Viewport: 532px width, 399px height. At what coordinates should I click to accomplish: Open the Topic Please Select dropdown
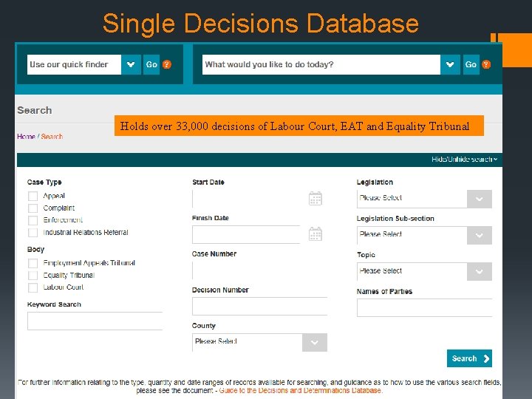pos(424,271)
